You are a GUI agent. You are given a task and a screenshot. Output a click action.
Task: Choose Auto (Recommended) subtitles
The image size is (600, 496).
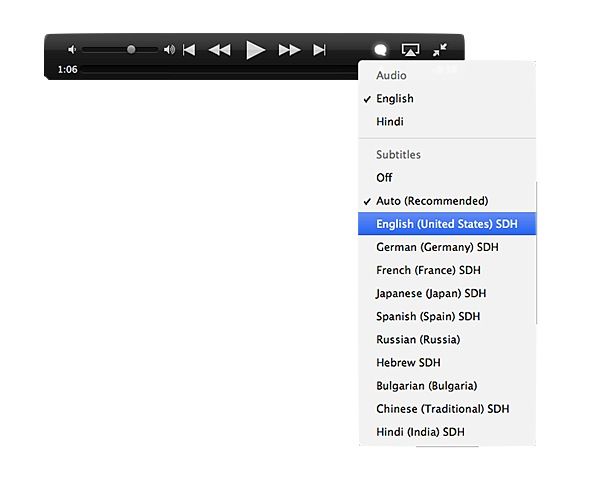(x=447, y=201)
